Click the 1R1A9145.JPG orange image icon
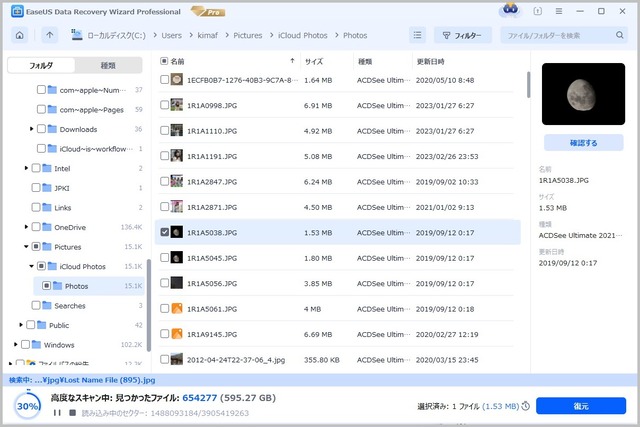Image resolution: width=640 pixels, height=427 pixels. (x=177, y=334)
